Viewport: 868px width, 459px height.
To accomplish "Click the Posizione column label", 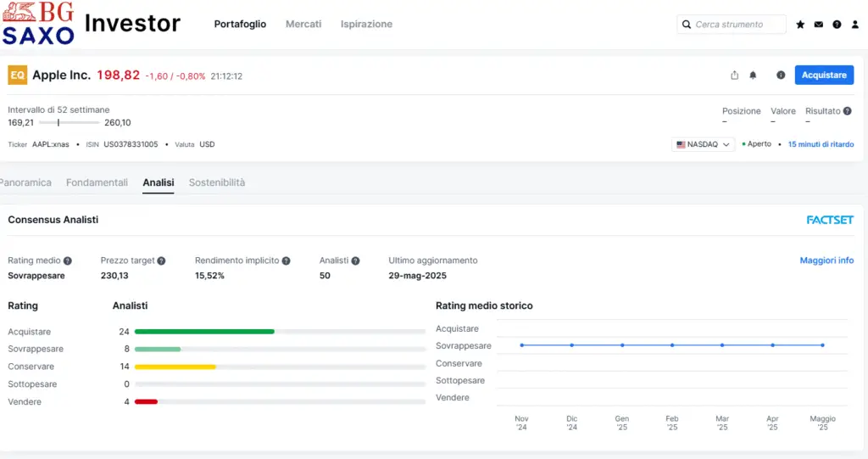I will [x=741, y=111].
